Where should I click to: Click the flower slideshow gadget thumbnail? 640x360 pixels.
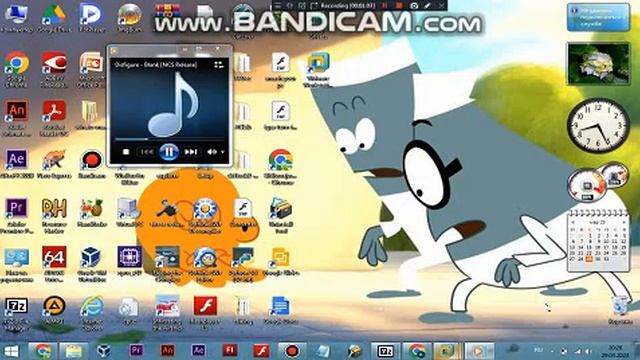pos(598,64)
